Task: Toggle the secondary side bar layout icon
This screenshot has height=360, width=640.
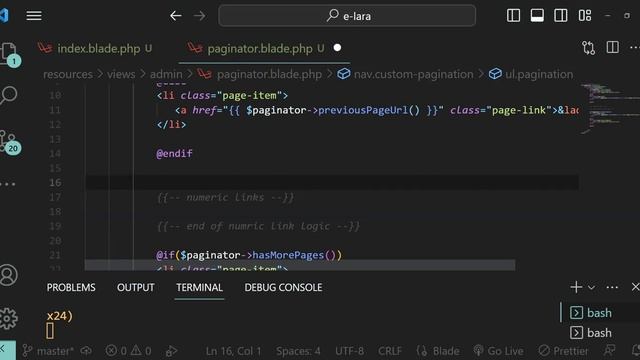Action: point(560,16)
